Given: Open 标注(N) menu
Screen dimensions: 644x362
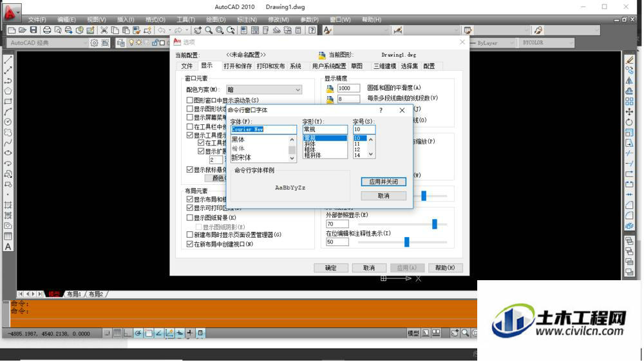Looking at the screenshot, I should tap(247, 20).
